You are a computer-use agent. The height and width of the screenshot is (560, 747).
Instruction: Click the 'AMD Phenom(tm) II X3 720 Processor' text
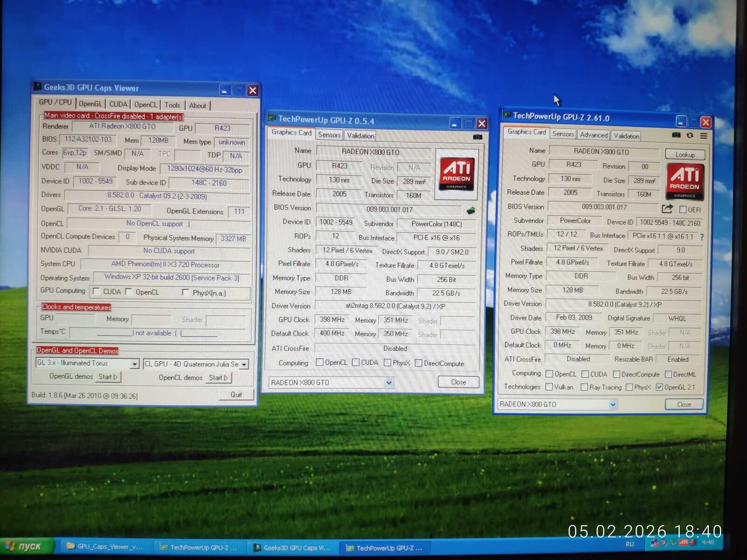[x=165, y=265]
